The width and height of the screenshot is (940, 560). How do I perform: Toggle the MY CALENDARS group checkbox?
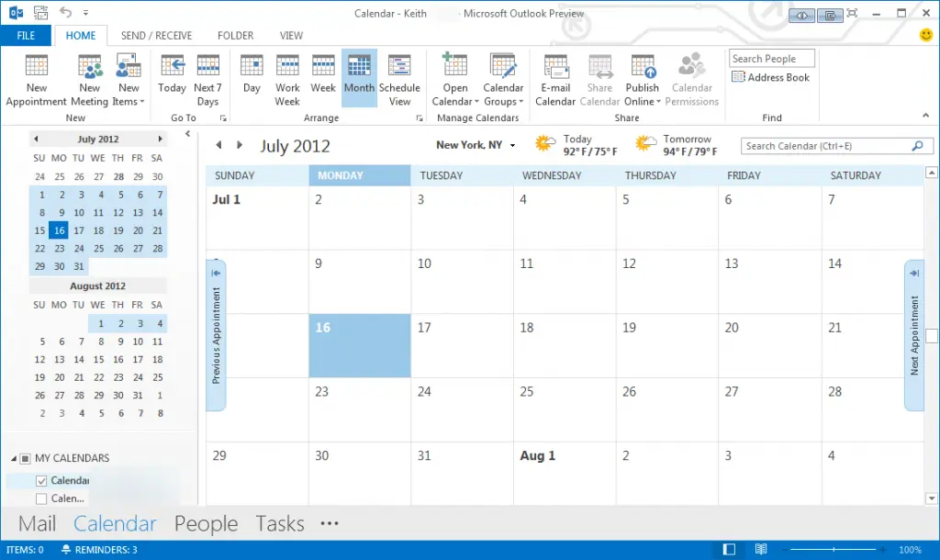coord(25,459)
